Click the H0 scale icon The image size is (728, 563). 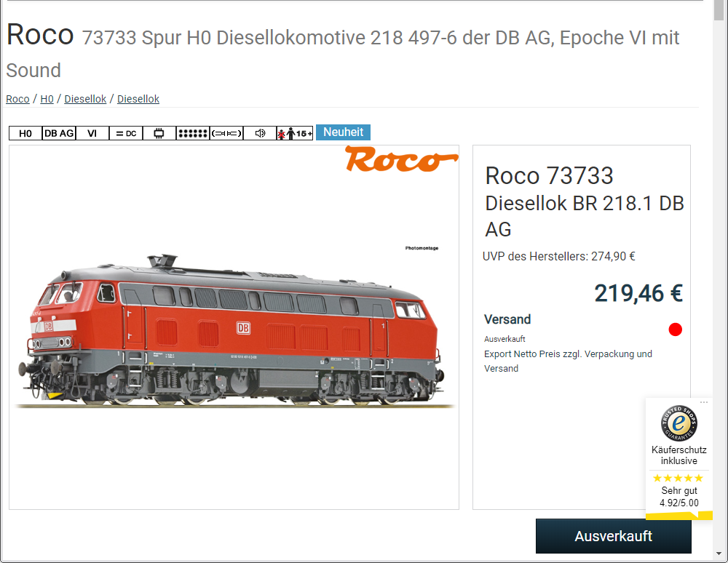pyautogui.click(x=25, y=134)
